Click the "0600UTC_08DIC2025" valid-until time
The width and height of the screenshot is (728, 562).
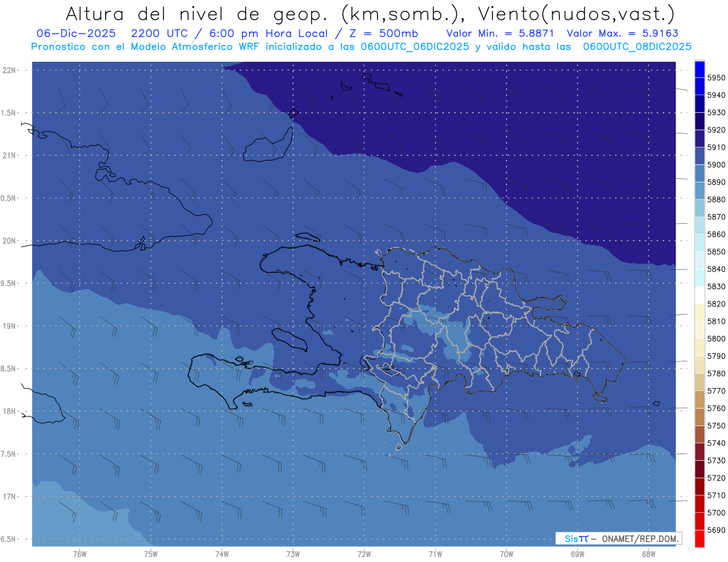(637, 47)
